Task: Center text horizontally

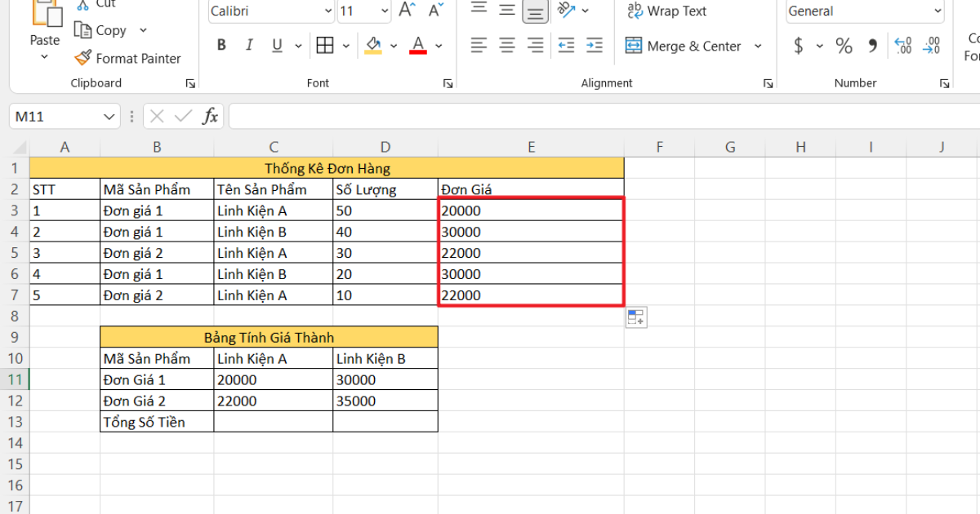Action: point(507,46)
